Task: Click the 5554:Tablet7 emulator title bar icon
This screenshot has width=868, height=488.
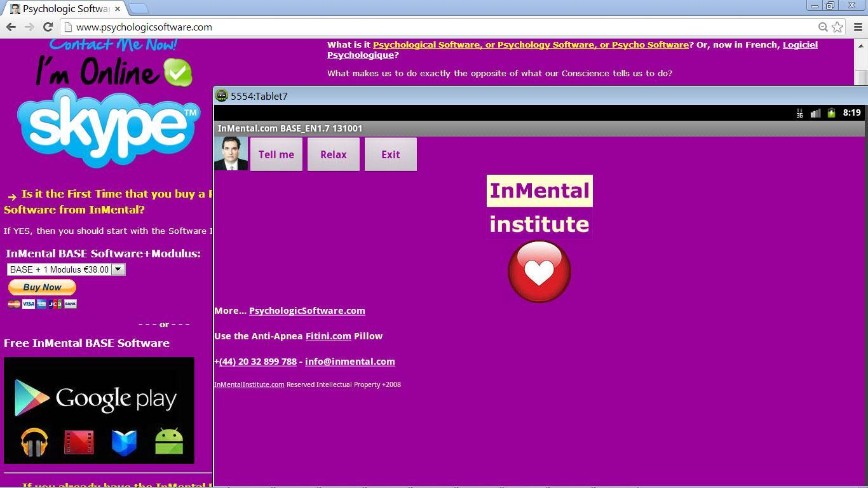Action: pyautogui.click(x=222, y=96)
